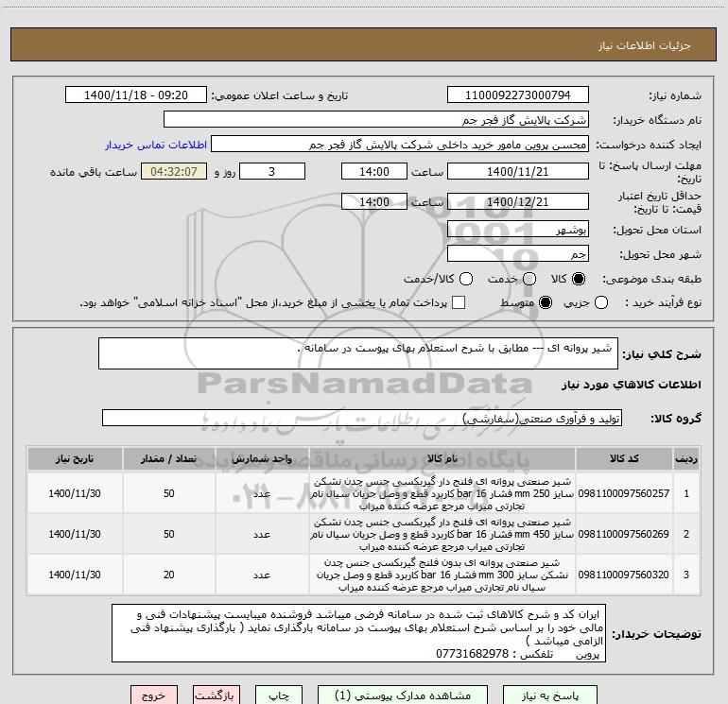Click the 300 mm valve description in row 3
728x704 pixels.
coord(442,575)
